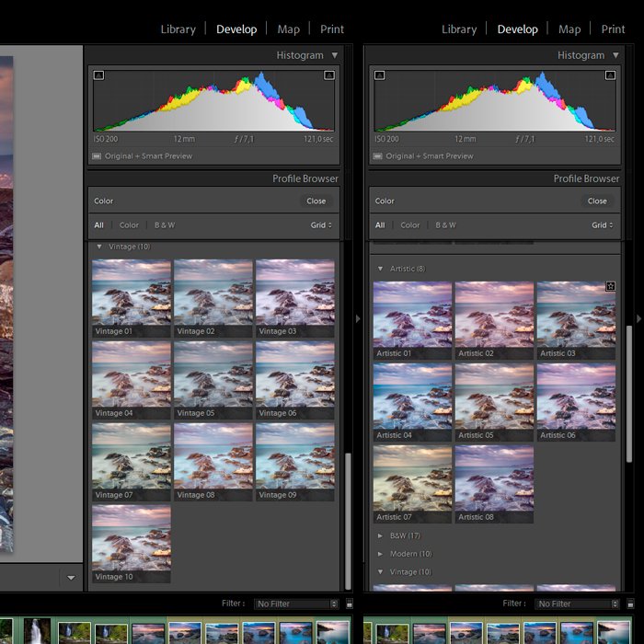Select Develop module in right window
Image resolution: width=644 pixels, height=644 pixels.
pos(517,29)
